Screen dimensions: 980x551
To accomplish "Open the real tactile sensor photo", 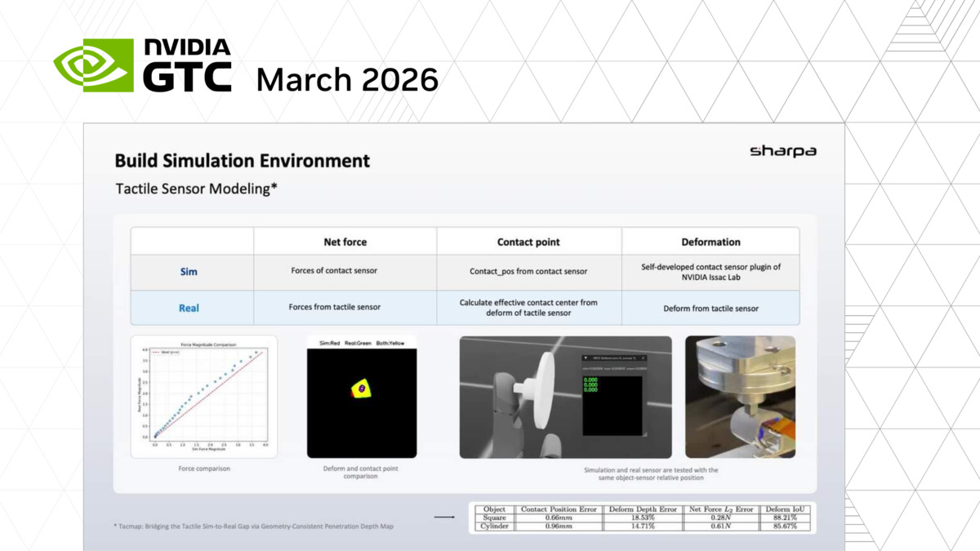I will pyautogui.click(x=740, y=397).
